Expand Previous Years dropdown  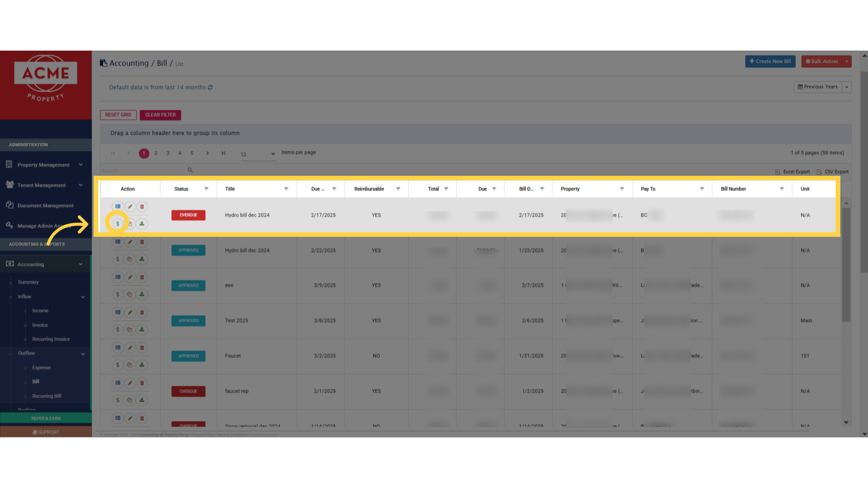(x=847, y=87)
